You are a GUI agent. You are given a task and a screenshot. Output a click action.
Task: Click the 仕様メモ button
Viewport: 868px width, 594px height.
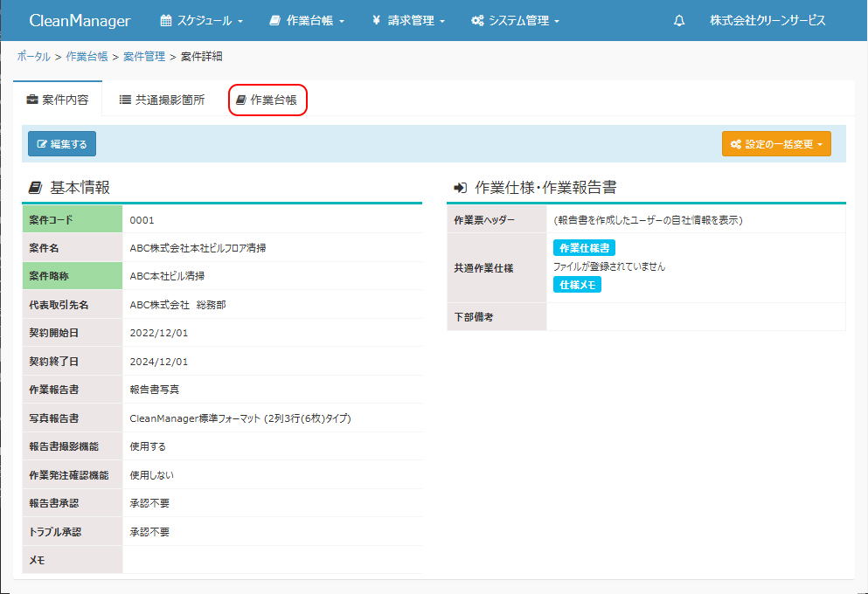click(x=577, y=285)
